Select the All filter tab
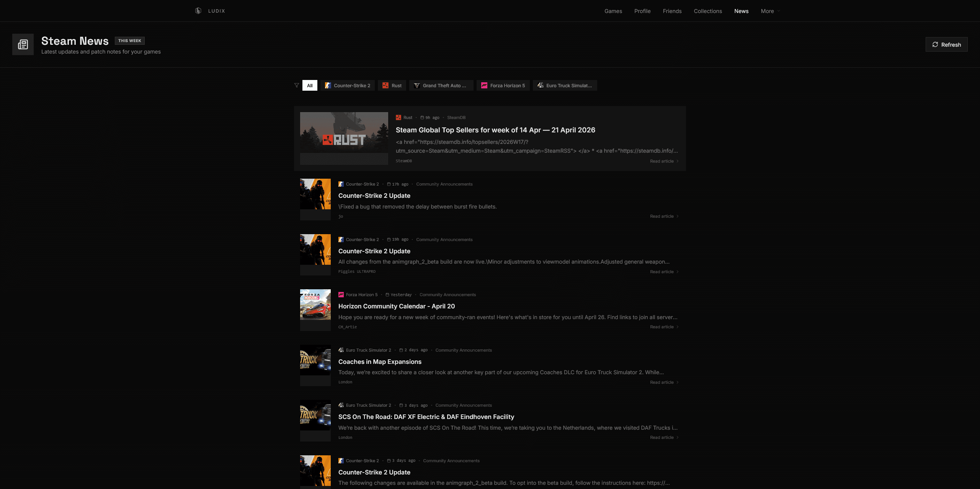Image resolution: width=980 pixels, height=489 pixels. pos(310,85)
